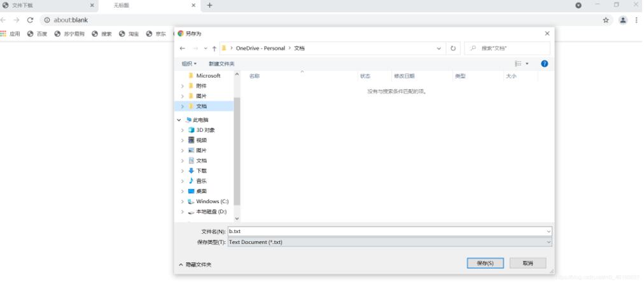Viewport: 644px width, 284px height.
Task: Click the yellow folder icon in the address path
Action: (x=224, y=48)
